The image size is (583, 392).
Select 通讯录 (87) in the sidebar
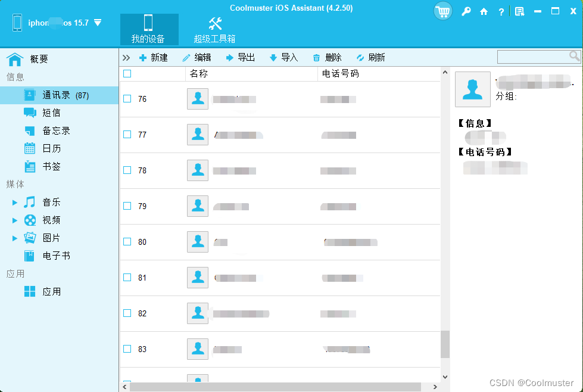coord(59,95)
